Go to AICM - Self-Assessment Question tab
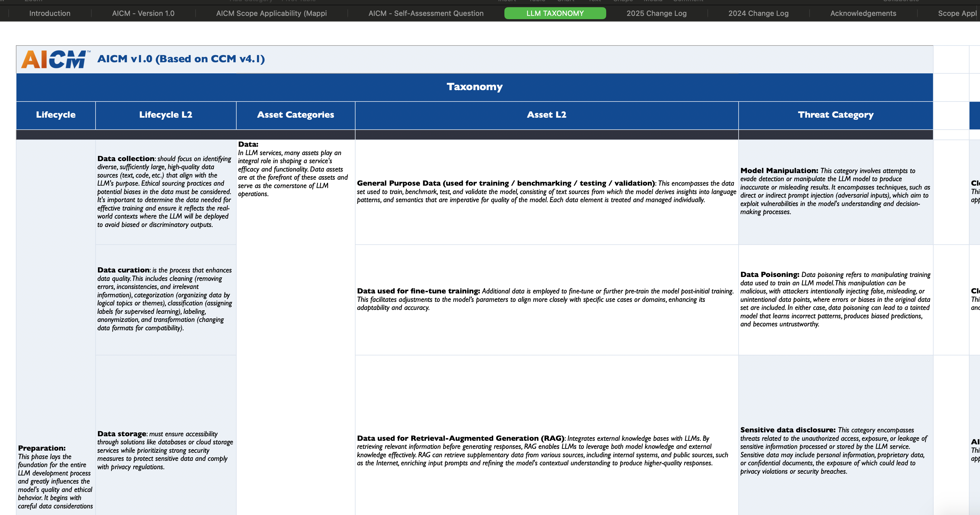The image size is (980, 515). (426, 13)
